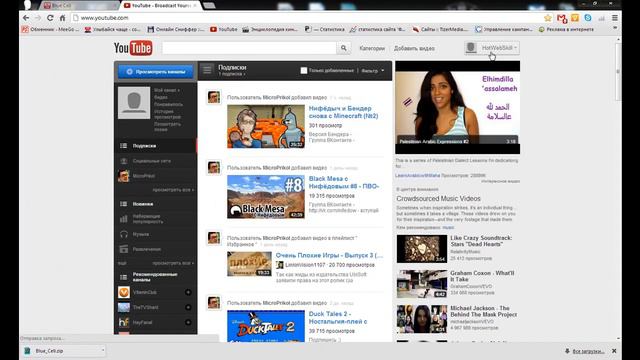Click 'Все загрузки' link in downloads bar
The image size is (640, 360).
tap(588, 351)
